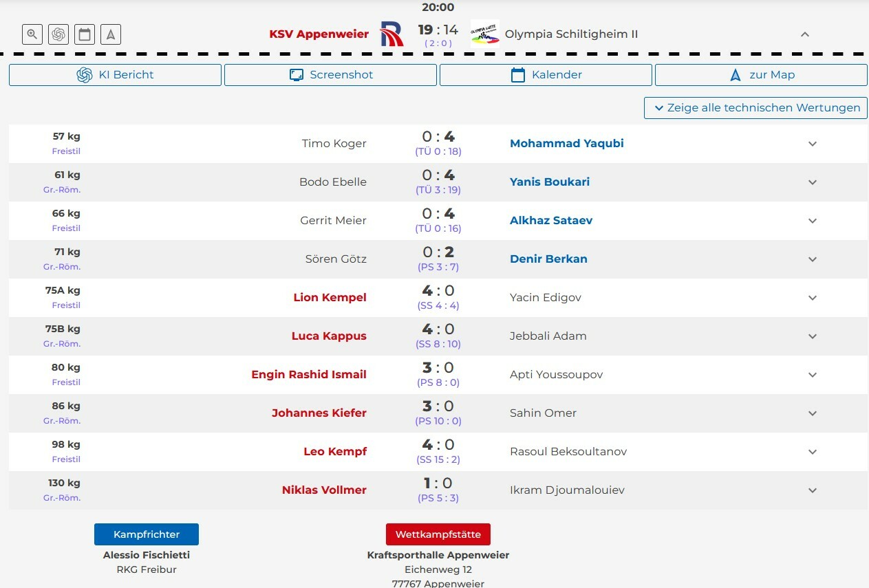Show all technical scores via Zeige alle technischen Wertungen
This screenshot has height=588, width=869.
[x=755, y=108]
